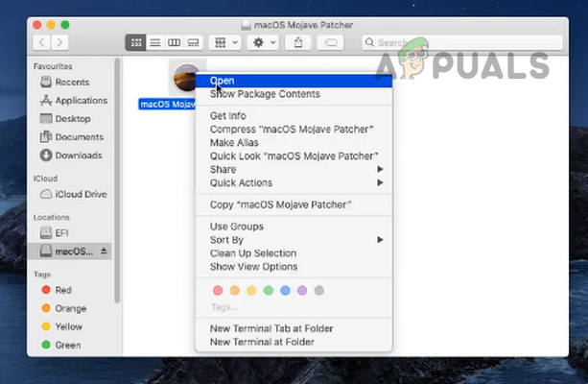The width and height of the screenshot is (588, 384).
Task: Switch to gallery view in toolbar
Action: [193, 42]
